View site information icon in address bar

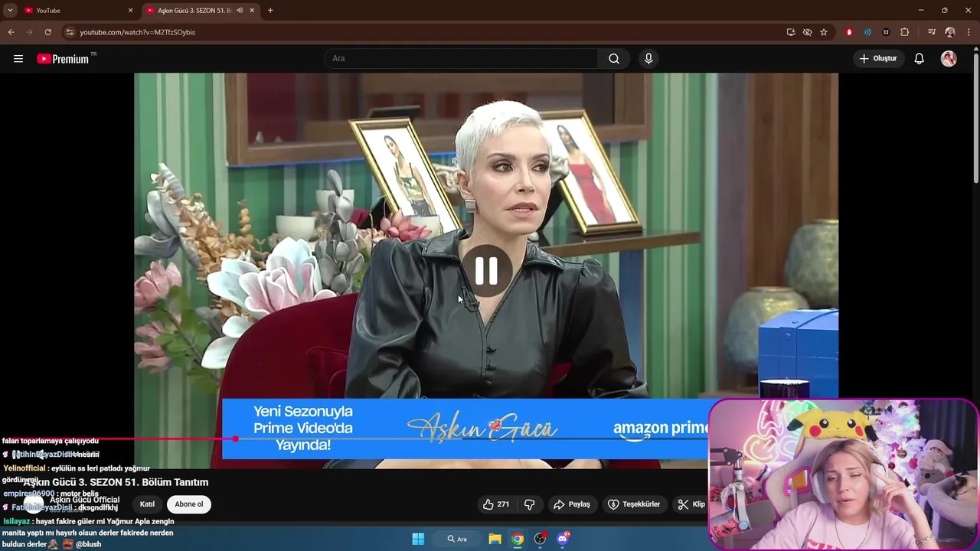[x=70, y=32]
